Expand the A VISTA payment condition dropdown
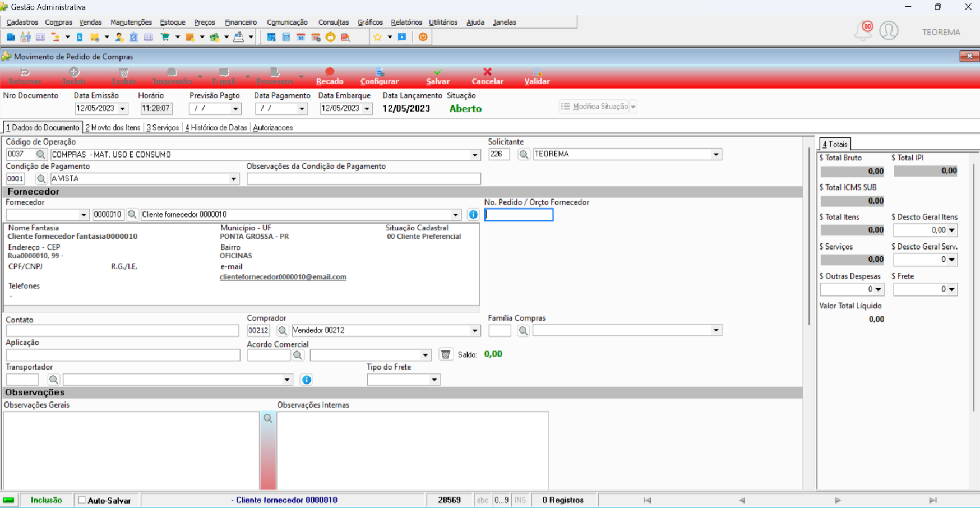 tap(234, 179)
